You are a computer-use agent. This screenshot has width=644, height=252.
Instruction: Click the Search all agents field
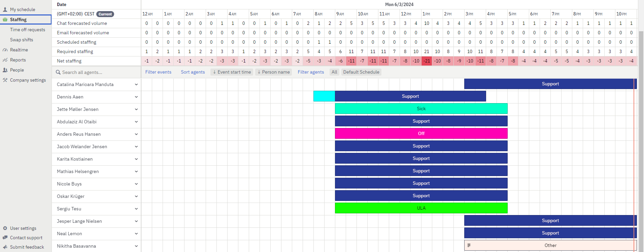tap(98, 73)
